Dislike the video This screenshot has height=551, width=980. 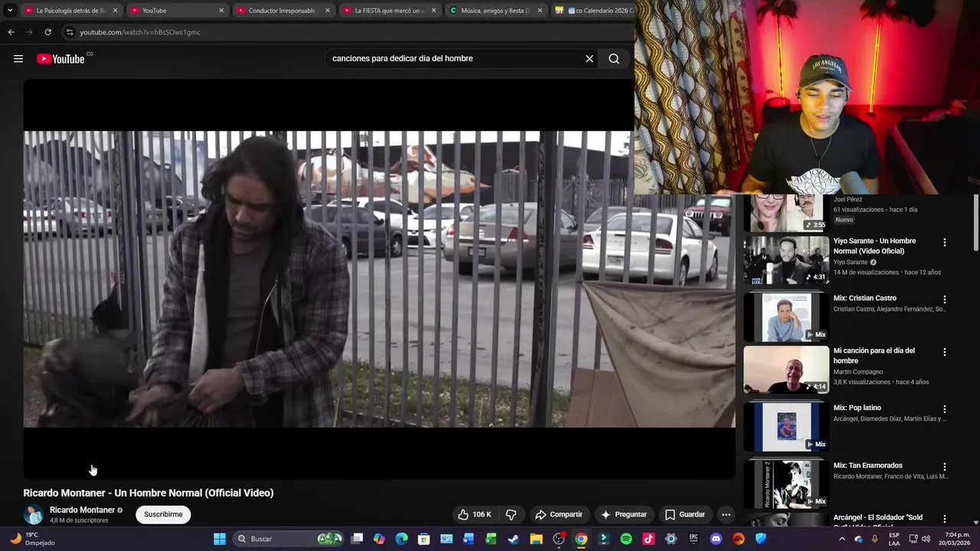tap(511, 514)
